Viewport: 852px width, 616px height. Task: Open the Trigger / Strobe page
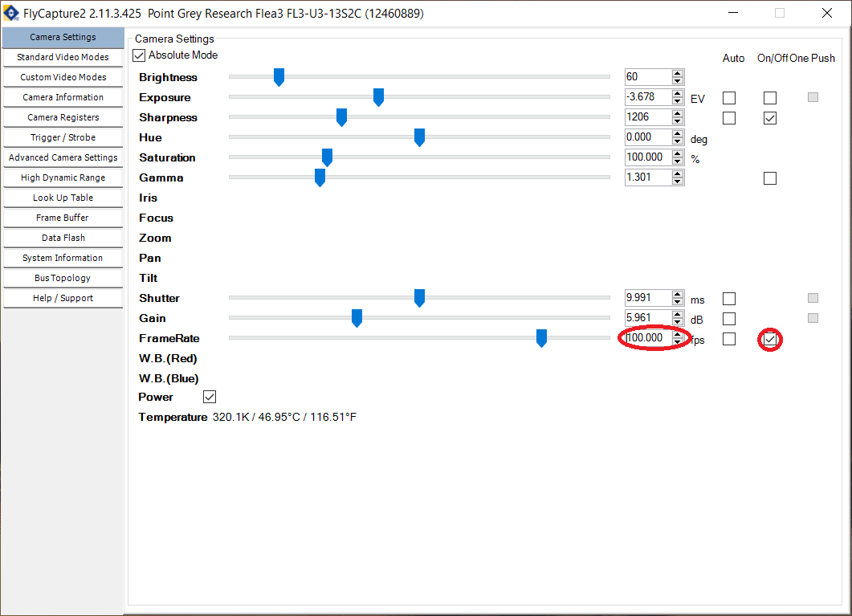(x=63, y=137)
